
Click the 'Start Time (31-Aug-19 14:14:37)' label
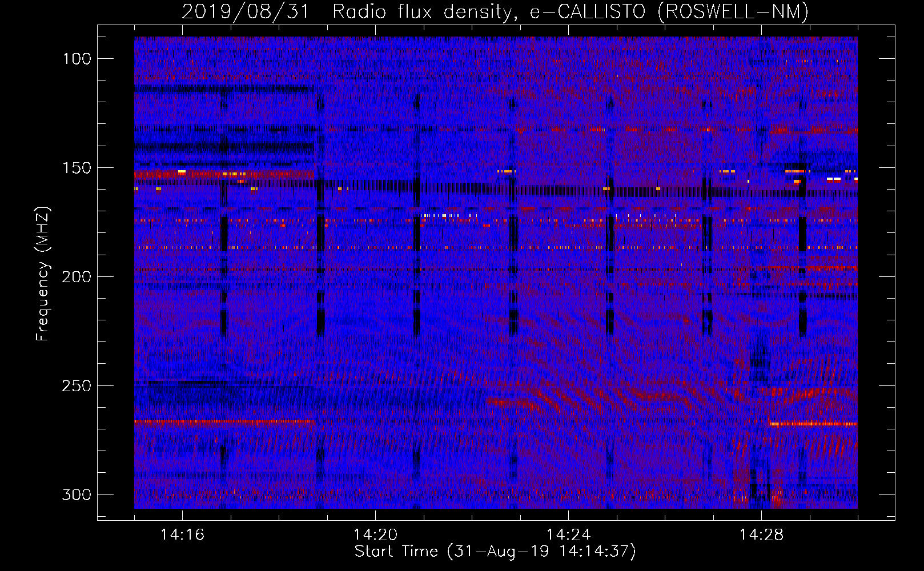[495, 552]
